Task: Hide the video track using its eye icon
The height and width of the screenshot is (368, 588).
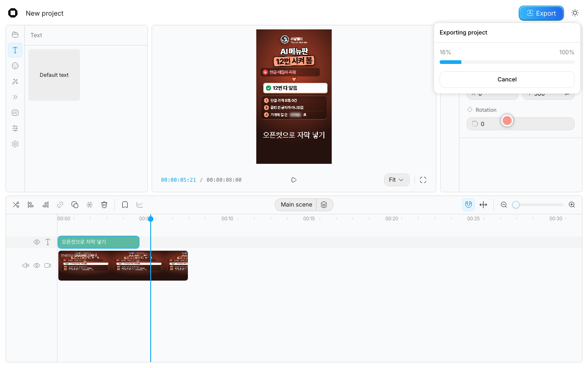Action: point(37,265)
